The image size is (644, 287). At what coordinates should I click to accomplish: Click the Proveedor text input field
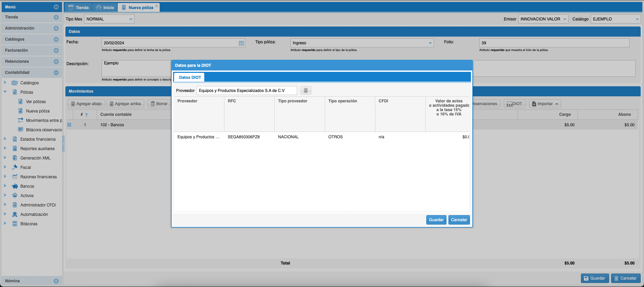(247, 91)
